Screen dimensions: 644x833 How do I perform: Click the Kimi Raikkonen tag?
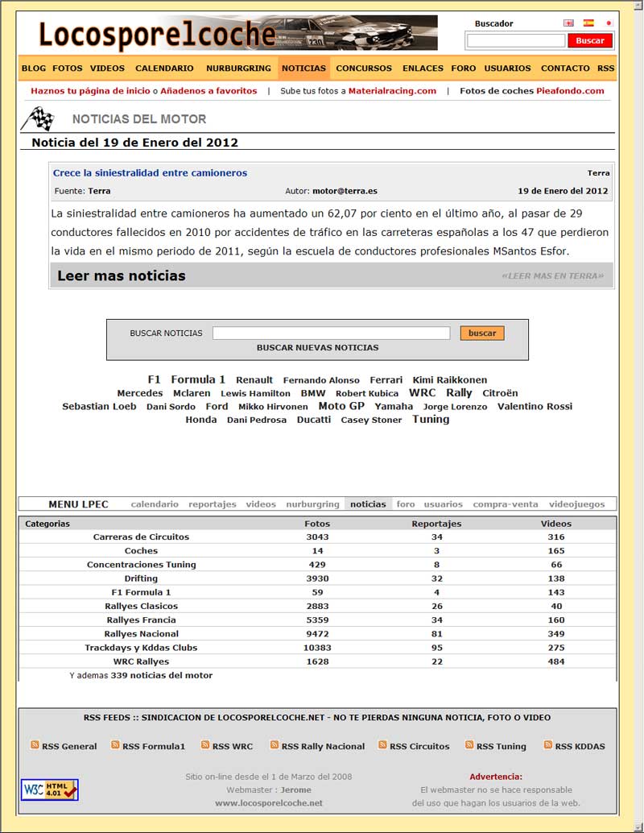tap(450, 379)
